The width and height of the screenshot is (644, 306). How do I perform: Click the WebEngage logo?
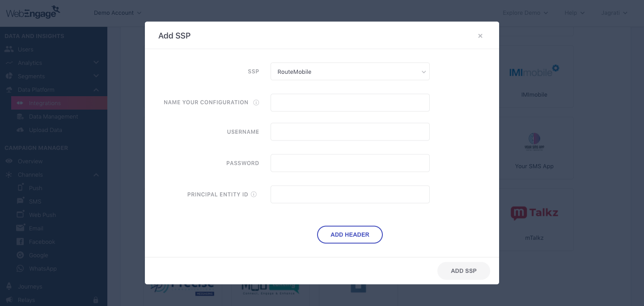coord(33,12)
